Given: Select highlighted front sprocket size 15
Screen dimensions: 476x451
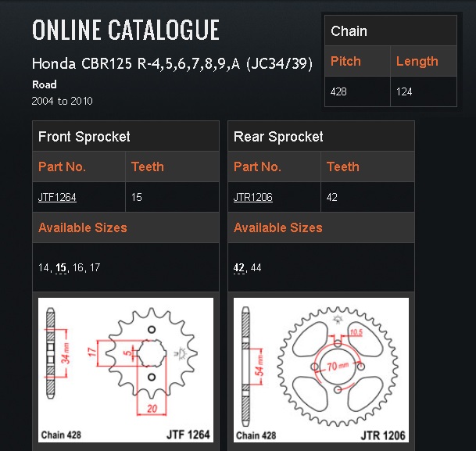Looking at the screenshot, I should pos(61,267).
